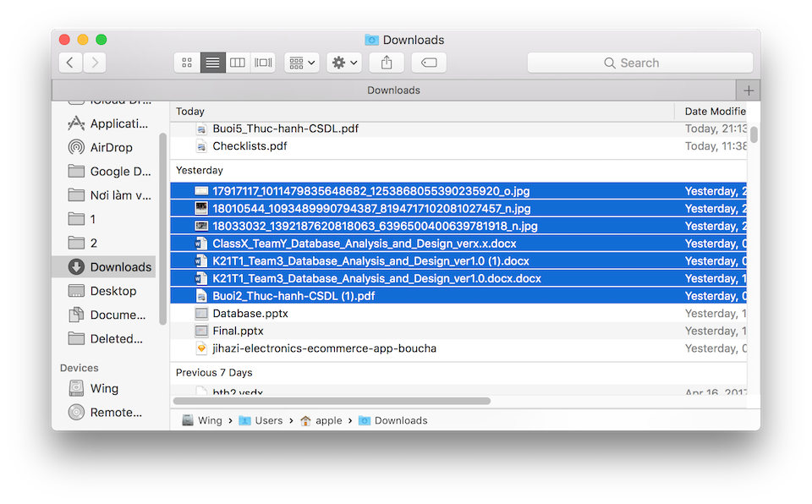Switch to icon view in the toolbar
Screen dimensions: 812x504
[187, 62]
